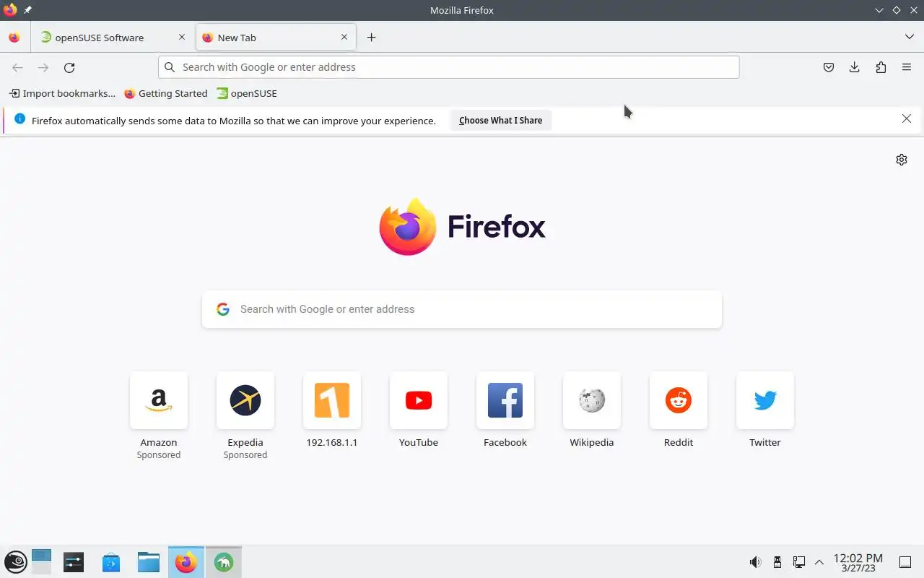Viewport: 924px width, 578px height.
Task: Click the Firefox taskbar entry
Action: [186, 562]
